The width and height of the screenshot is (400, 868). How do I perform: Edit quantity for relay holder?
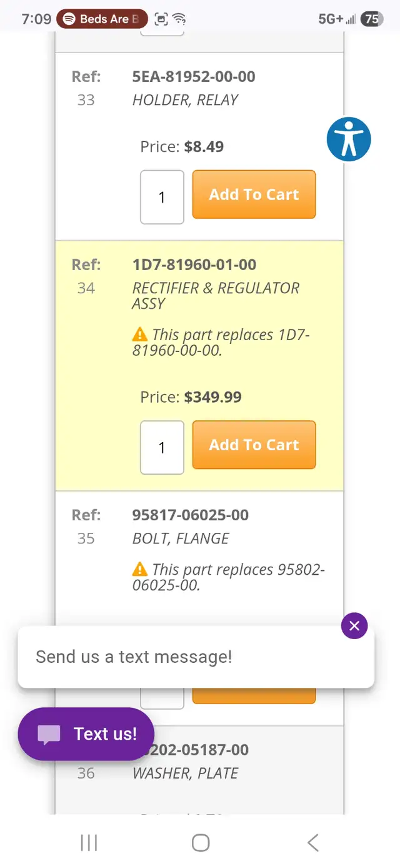[162, 197]
